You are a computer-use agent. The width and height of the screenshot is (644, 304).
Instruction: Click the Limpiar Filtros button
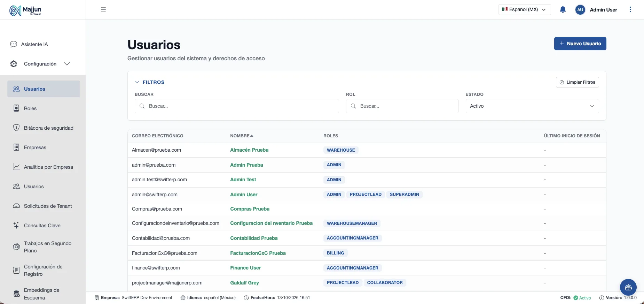click(x=577, y=82)
